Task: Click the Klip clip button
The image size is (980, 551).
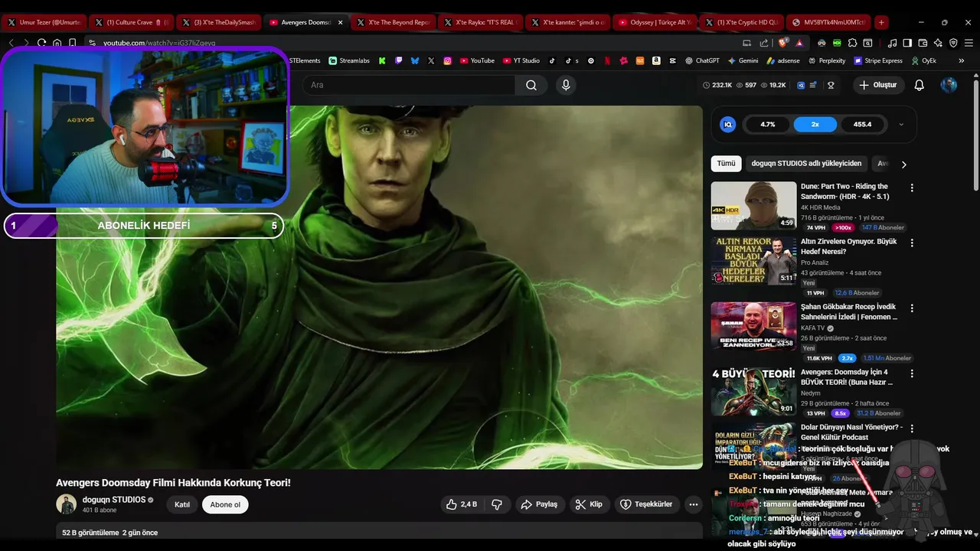Action: [589, 504]
